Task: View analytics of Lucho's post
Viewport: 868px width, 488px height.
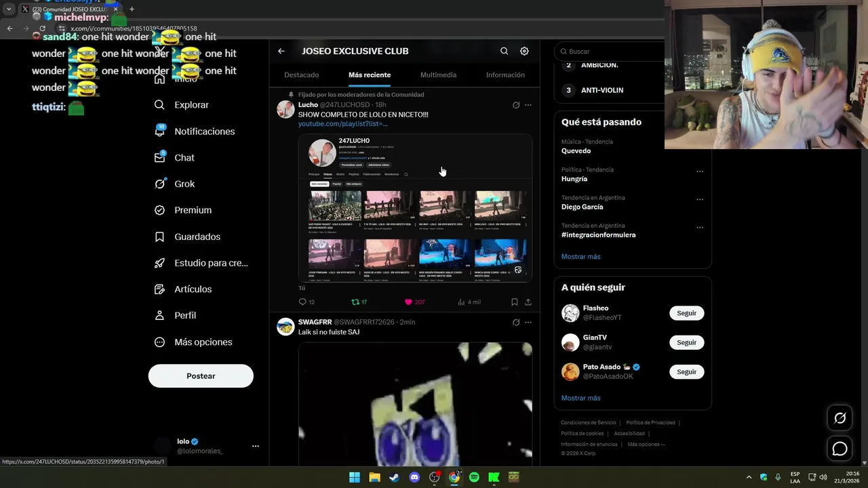Action: click(x=469, y=302)
